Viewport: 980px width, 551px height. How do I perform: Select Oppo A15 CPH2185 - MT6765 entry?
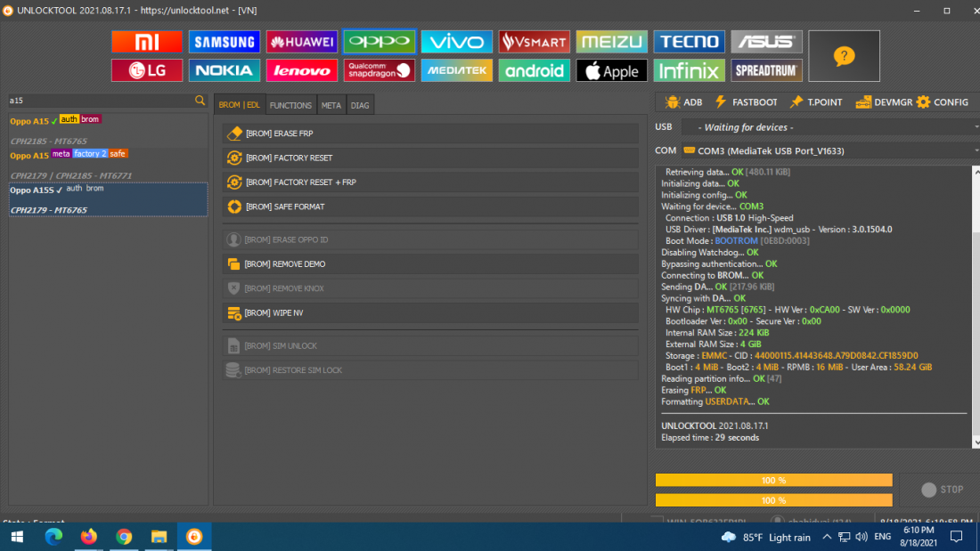click(x=108, y=131)
